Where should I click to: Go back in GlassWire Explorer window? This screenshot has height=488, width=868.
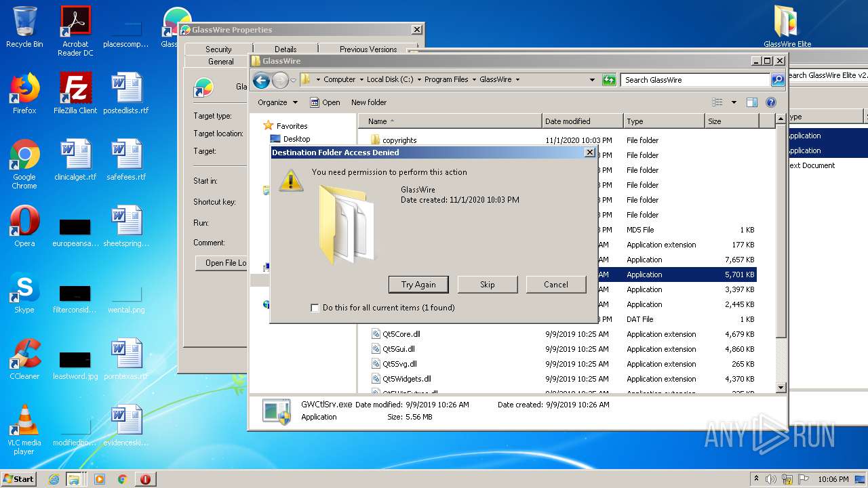261,81
